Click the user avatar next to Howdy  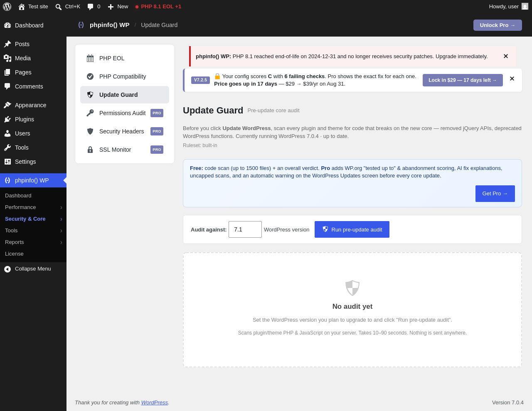[525, 6]
